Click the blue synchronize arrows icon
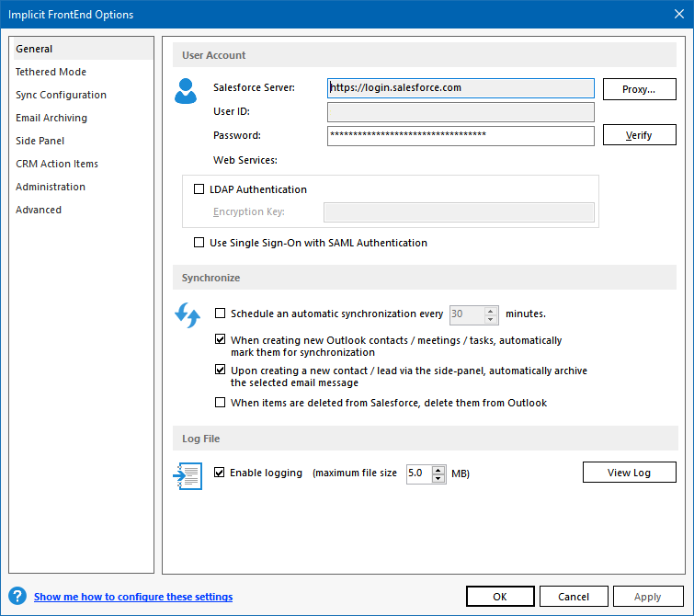Screen dimensions: 694x616 click(188, 315)
